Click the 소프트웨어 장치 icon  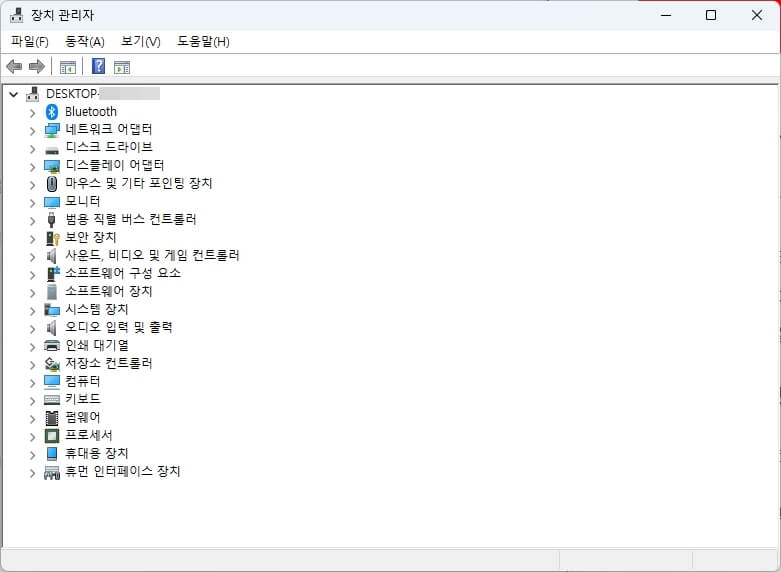[52, 292]
